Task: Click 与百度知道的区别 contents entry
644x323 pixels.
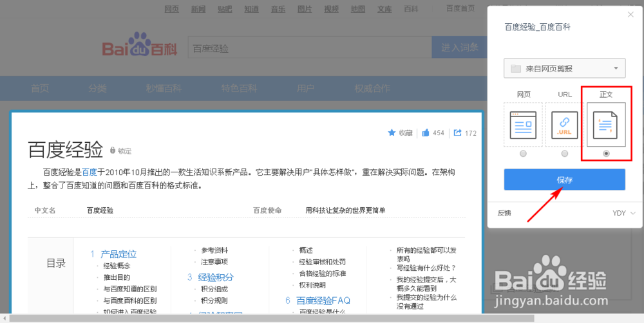Action: 130,289
